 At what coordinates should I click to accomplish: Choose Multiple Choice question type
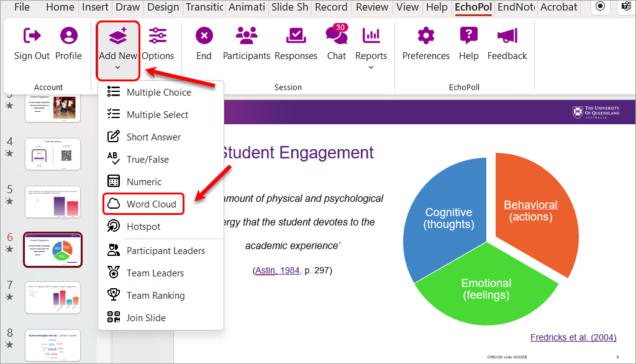158,92
